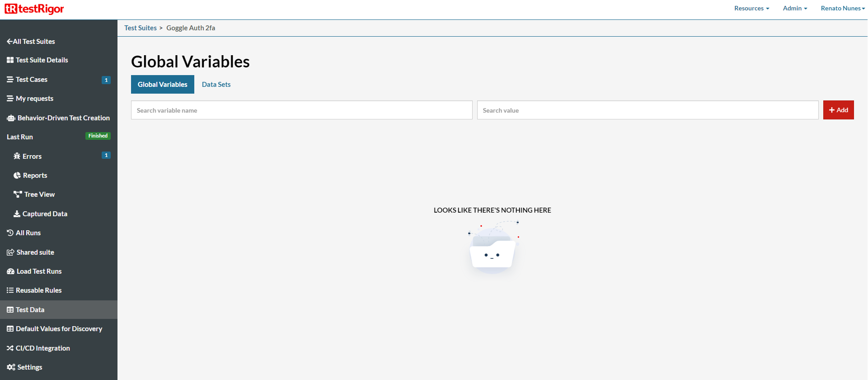This screenshot has width=868, height=380.
Task: Focus the Search variable name field
Action: (x=301, y=110)
